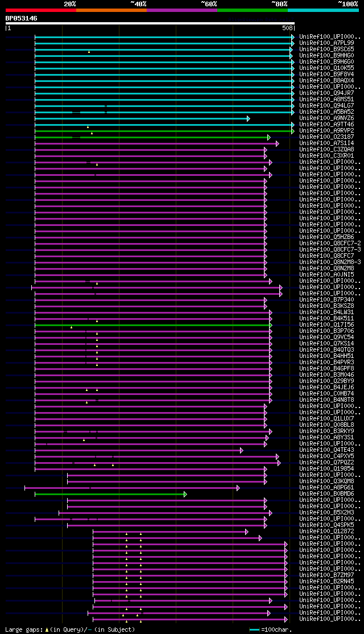364x634 pixels.
Task: Click the UniRef100_Q94LG7 label
Action: [x=326, y=105]
